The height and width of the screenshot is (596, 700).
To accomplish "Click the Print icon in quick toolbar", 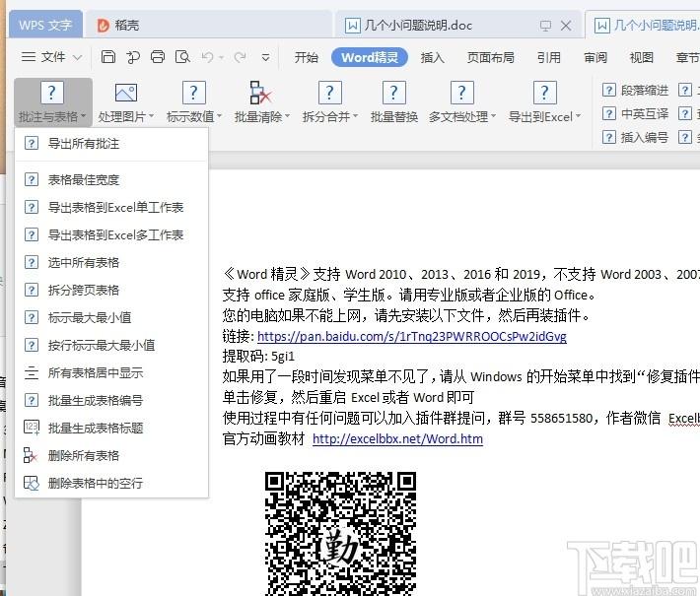I will pos(158,57).
